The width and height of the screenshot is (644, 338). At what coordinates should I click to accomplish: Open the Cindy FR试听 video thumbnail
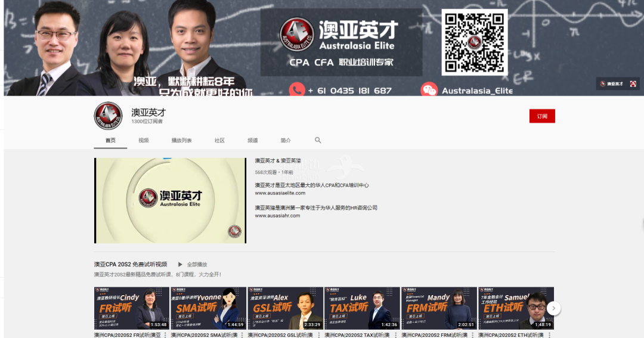coord(131,308)
